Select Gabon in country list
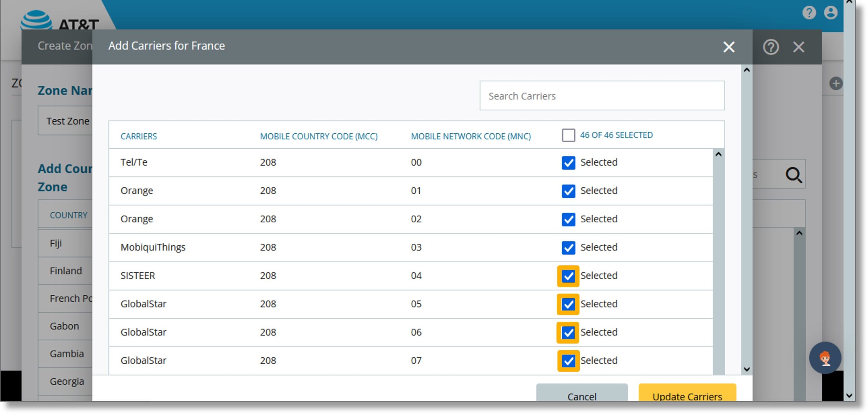The image size is (868, 414). (x=65, y=326)
